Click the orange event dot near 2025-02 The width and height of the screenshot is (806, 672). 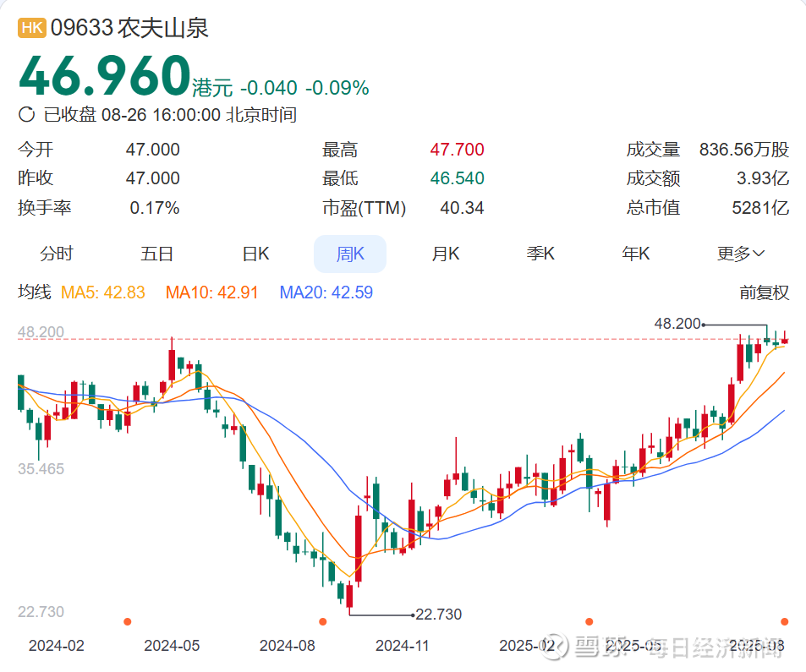tap(589, 621)
